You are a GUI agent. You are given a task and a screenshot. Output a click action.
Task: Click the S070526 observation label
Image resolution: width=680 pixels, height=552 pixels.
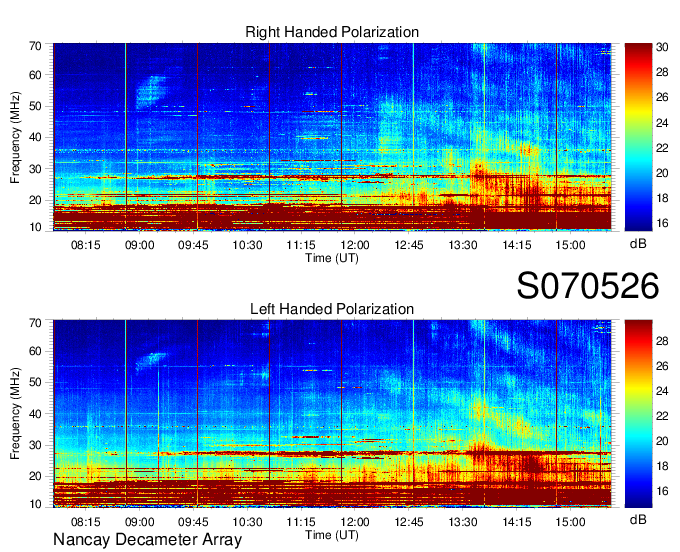(588, 286)
